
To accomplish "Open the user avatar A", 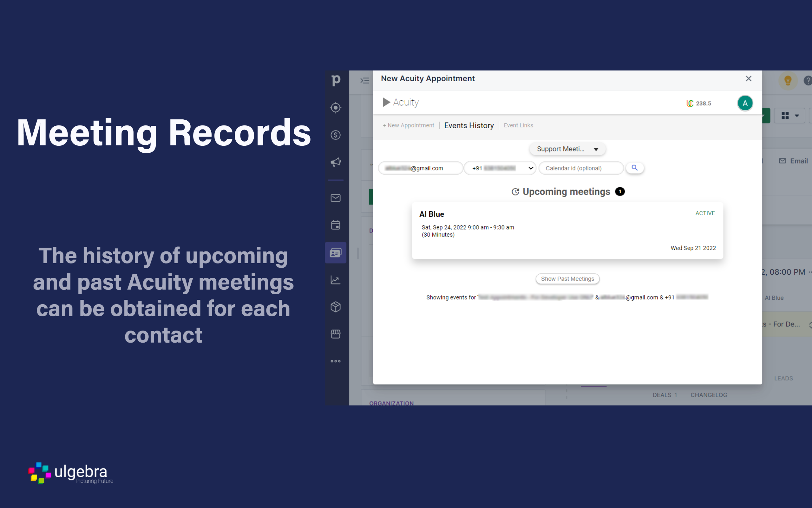I will click(745, 103).
